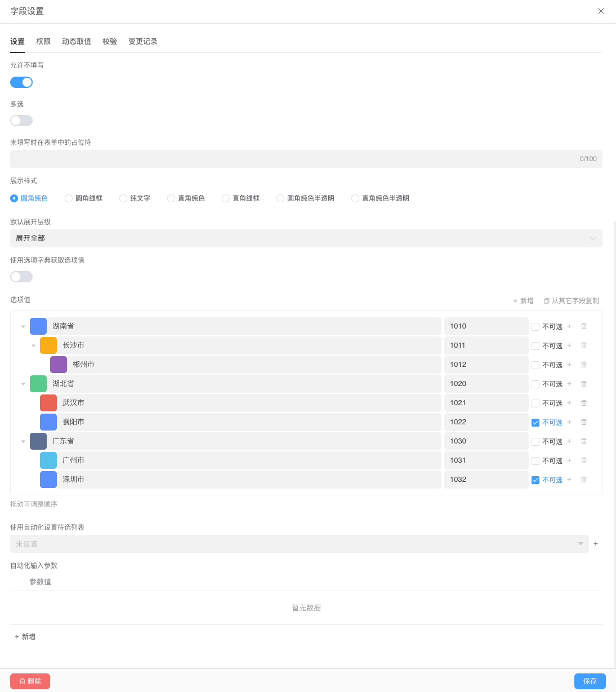Image resolution: width=616 pixels, height=692 pixels.
Task: Delete the 湖南省 option row
Action: coord(583,326)
